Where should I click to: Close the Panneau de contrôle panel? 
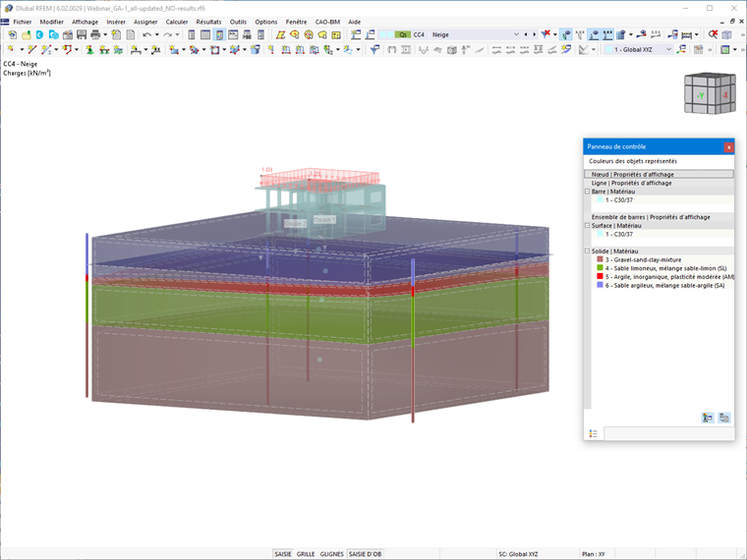[x=728, y=147]
